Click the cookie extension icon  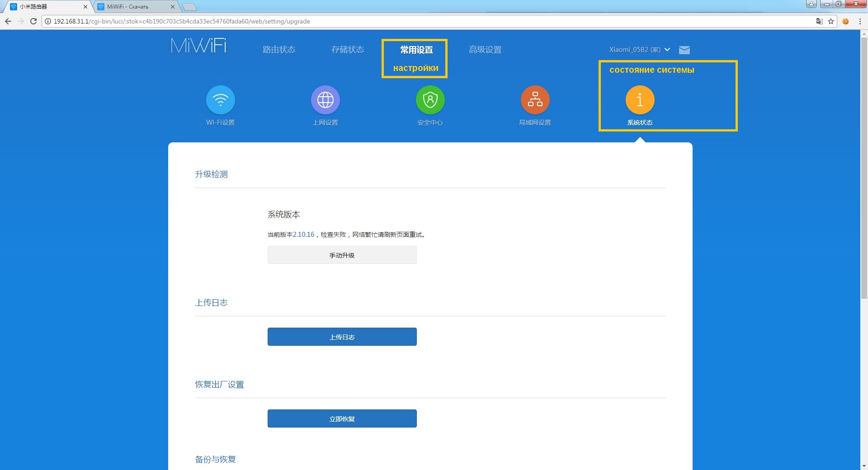pos(845,21)
